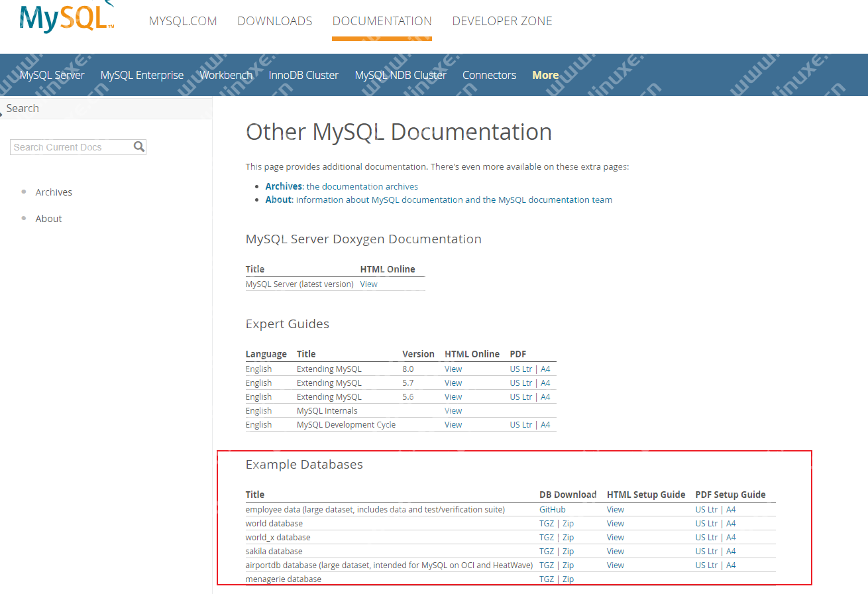Open MySQL NDB Cluster docs section
868x594 pixels.
[400, 75]
